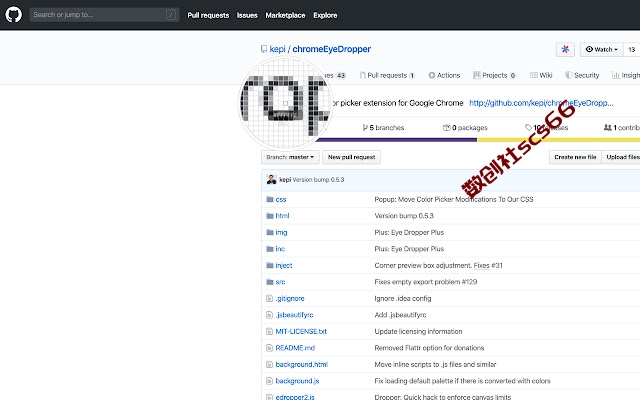Click the background.js file icon
This screenshot has width=640, height=400.
[269, 381]
